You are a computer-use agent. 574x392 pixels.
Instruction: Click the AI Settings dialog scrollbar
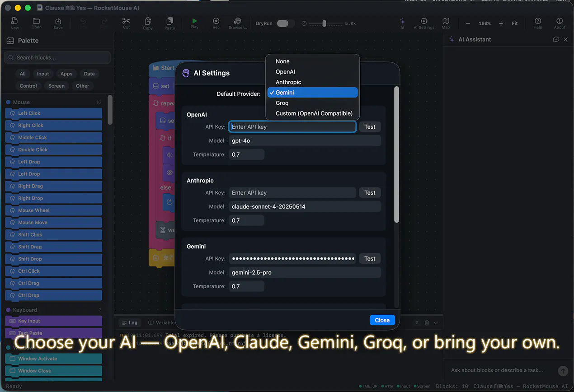[x=397, y=154]
